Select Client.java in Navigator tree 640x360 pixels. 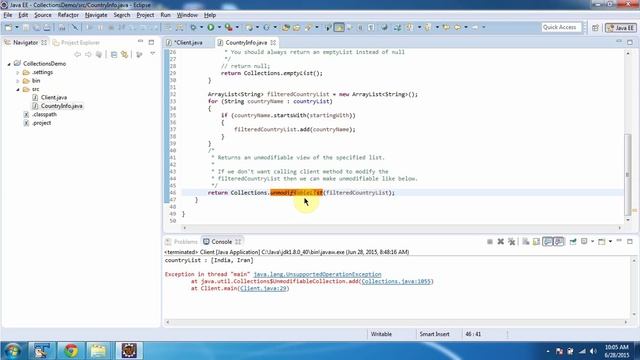pyautogui.click(x=54, y=98)
